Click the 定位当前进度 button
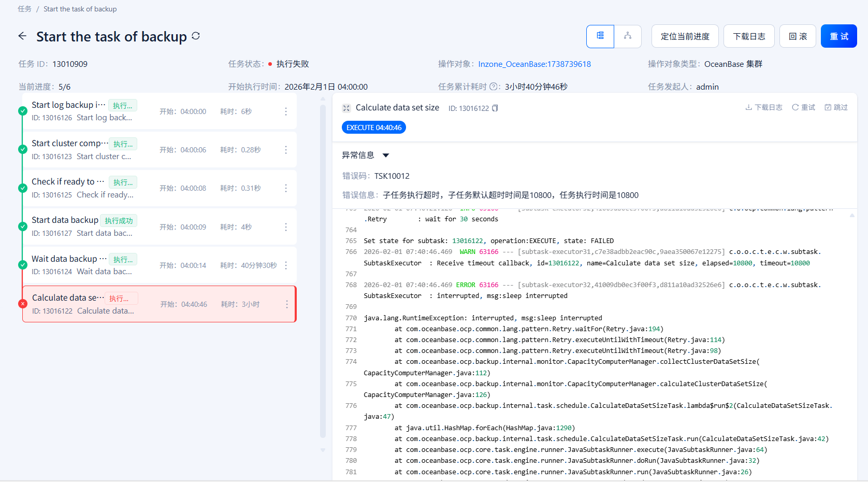Image resolution: width=868 pixels, height=482 pixels. tap(685, 36)
